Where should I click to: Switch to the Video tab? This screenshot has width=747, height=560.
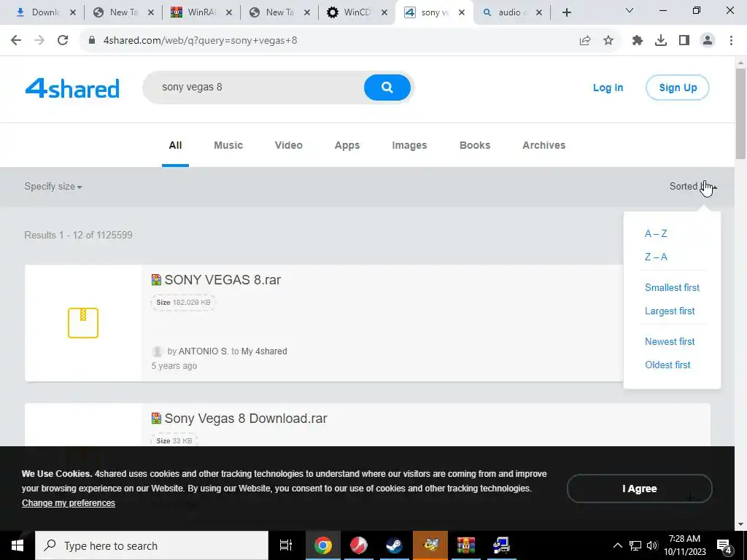coord(289,145)
